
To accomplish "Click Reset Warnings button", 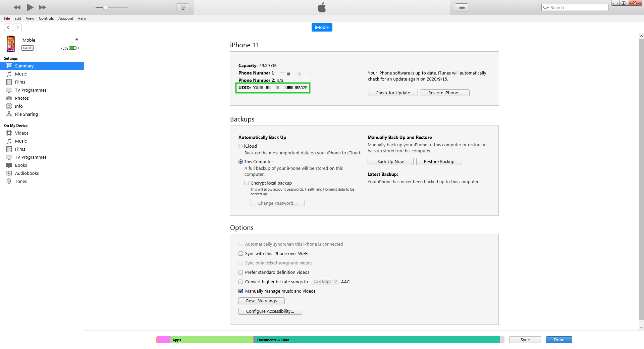I will click(262, 301).
